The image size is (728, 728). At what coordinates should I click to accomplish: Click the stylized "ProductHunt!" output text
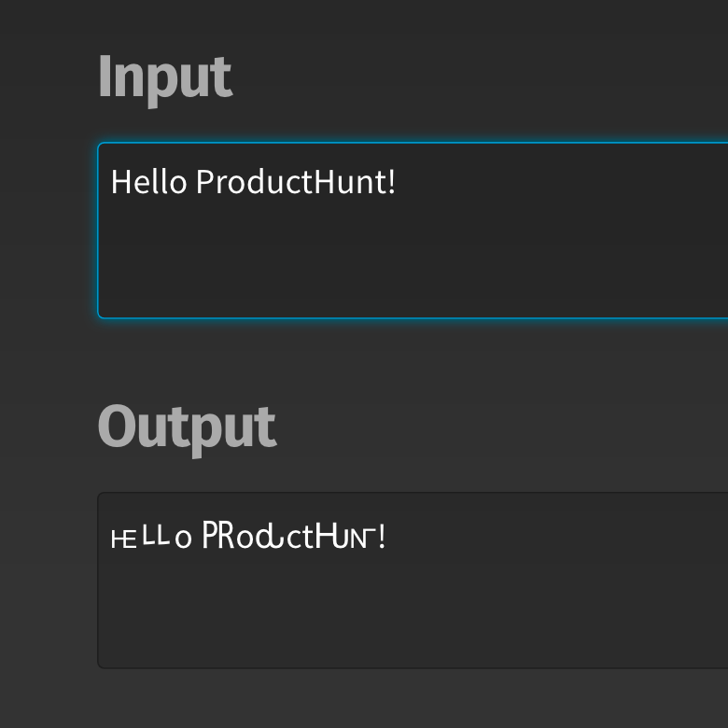click(x=293, y=538)
